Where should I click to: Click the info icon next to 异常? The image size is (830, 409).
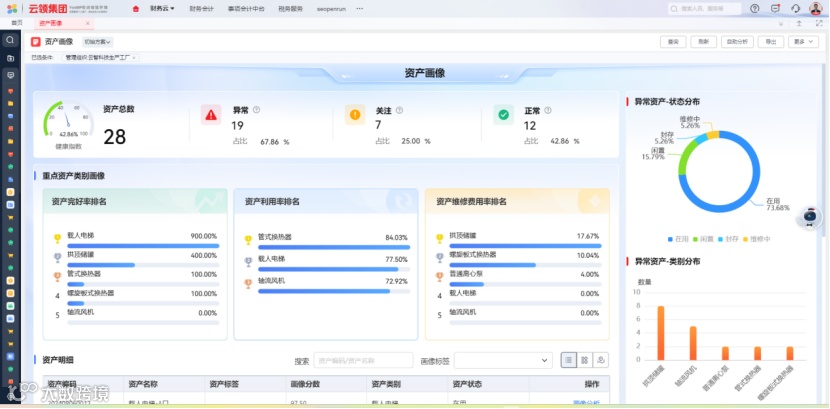click(257, 110)
